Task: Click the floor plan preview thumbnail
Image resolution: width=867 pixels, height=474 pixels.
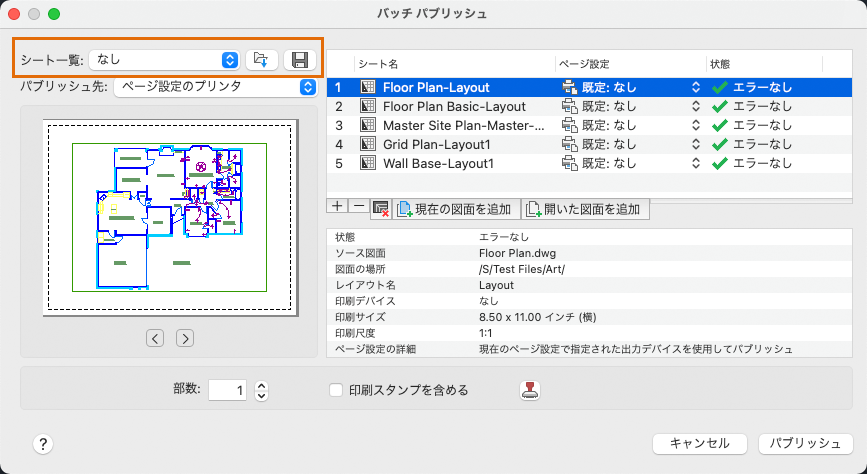Action: coord(170,218)
